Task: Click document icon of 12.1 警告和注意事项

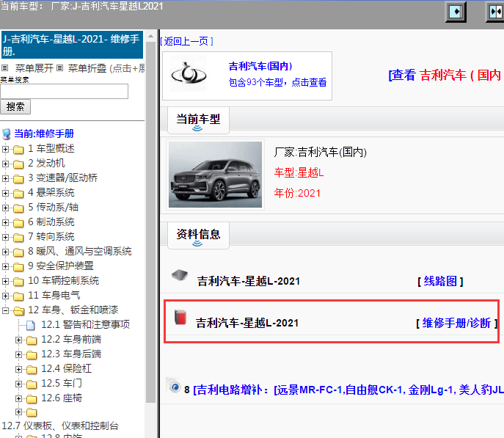Action: pyautogui.click(x=31, y=325)
